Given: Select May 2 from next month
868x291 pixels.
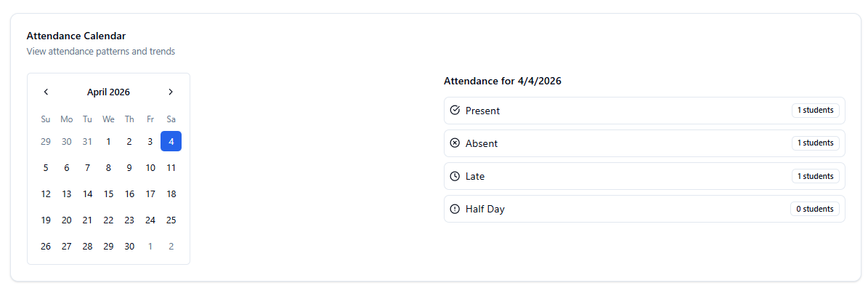Looking at the screenshot, I should [171, 246].
